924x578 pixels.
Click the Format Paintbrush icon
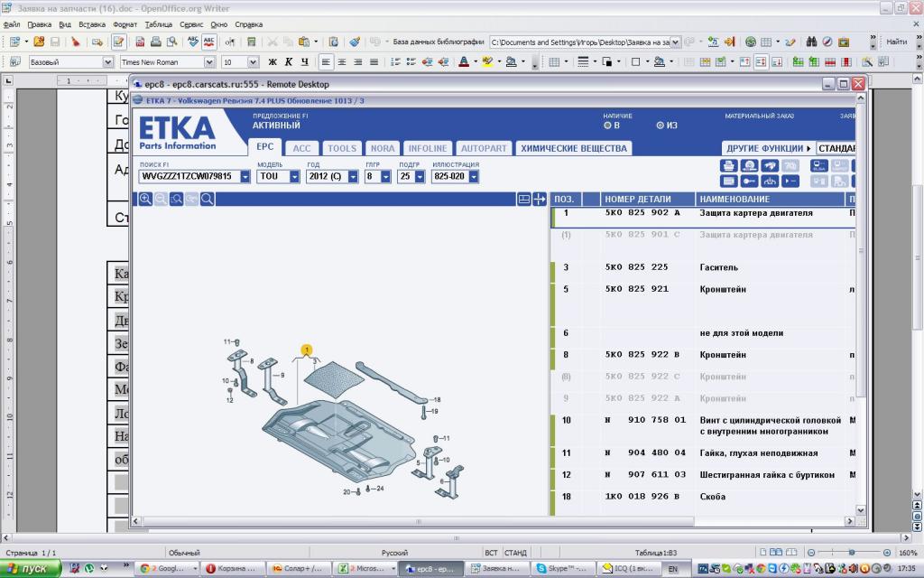coord(354,42)
